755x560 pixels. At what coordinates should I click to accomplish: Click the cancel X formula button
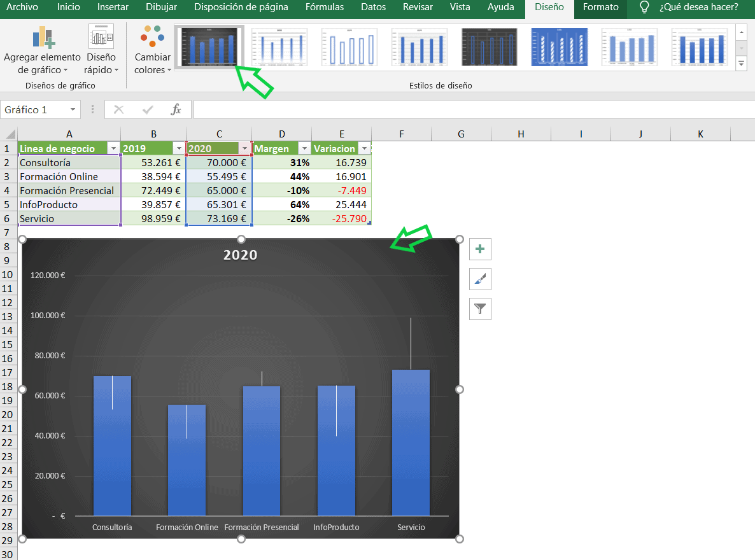coord(118,110)
